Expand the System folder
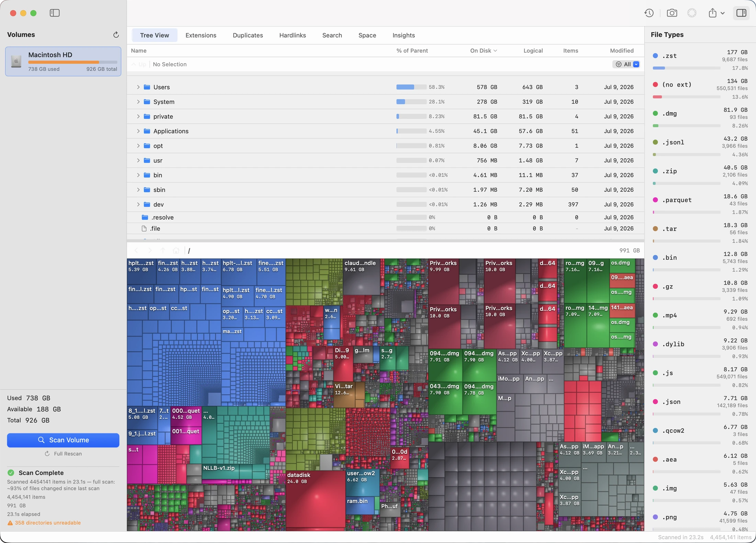Screen dimensions: 756x543 click(x=138, y=102)
